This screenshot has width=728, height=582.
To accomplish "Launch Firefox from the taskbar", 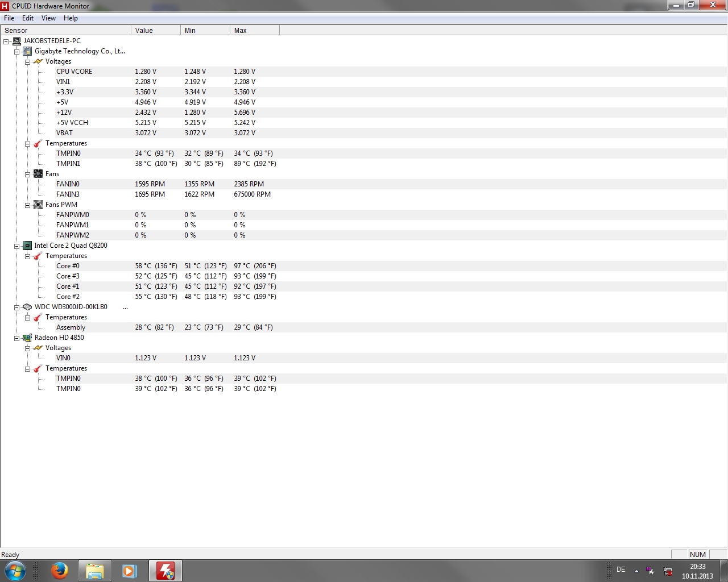I will (59, 571).
